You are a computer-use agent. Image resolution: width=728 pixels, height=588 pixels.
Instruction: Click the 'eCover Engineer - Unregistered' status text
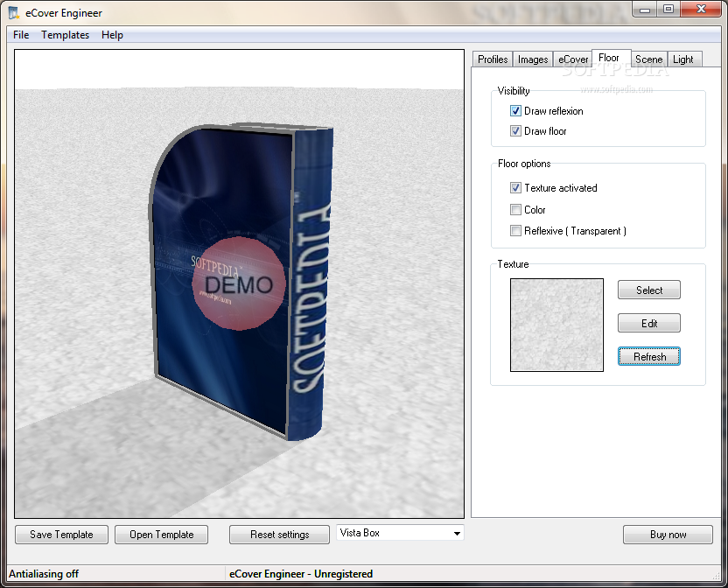click(x=301, y=574)
